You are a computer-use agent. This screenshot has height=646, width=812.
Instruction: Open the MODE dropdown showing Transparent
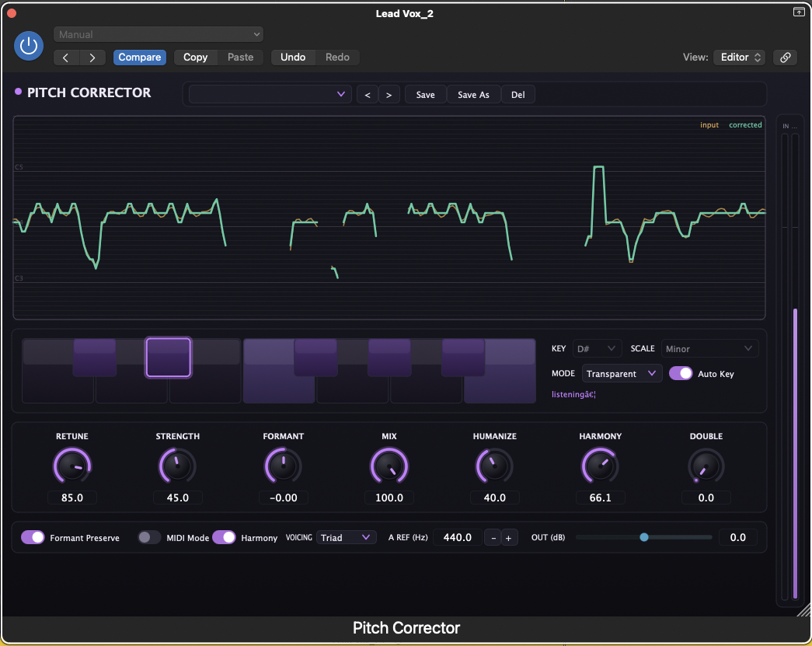pos(622,373)
